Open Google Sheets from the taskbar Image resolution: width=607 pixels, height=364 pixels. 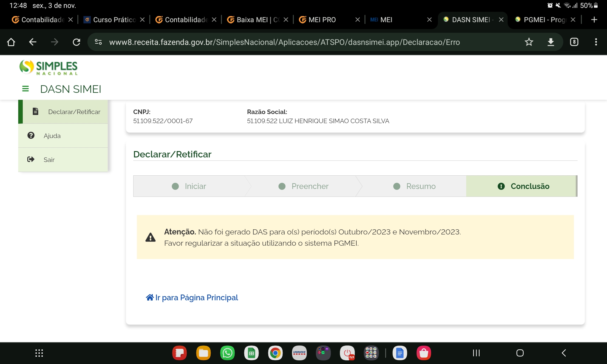click(x=251, y=353)
